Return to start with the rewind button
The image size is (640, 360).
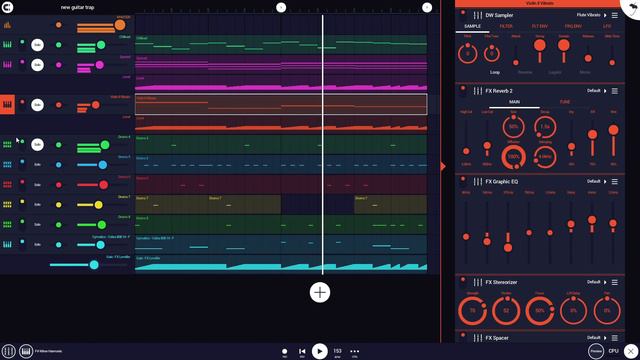point(302,351)
